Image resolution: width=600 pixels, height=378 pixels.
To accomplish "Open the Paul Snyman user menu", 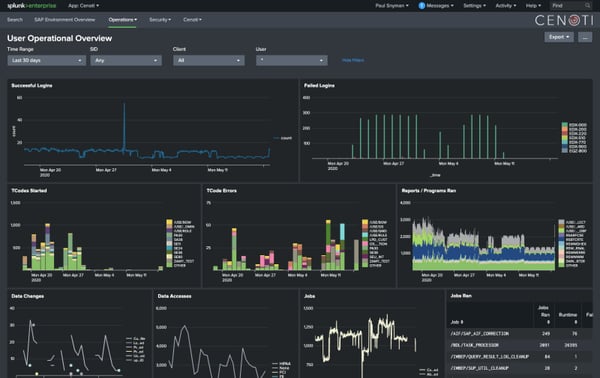I will click(x=391, y=6).
